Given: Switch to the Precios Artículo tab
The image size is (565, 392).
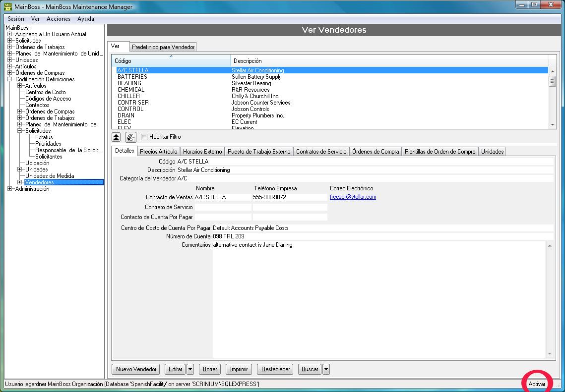Looking at the screenshot, I should click(159, 152).
